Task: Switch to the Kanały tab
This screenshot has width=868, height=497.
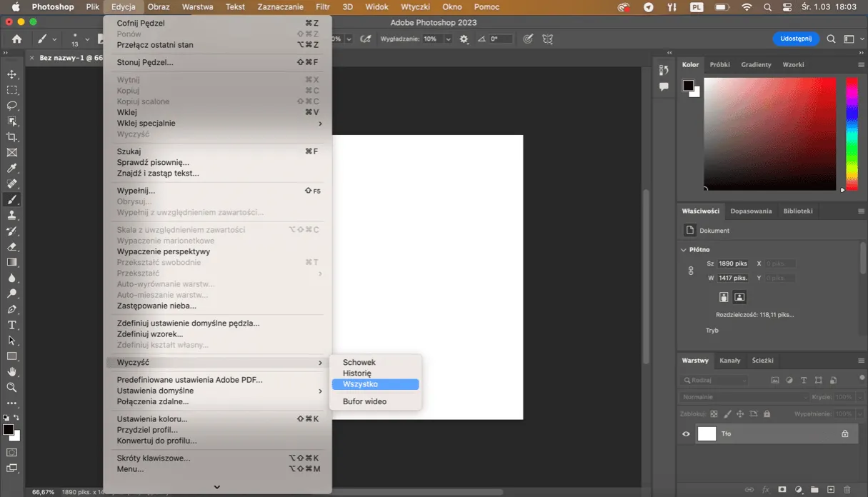Action: coord(729,361)
